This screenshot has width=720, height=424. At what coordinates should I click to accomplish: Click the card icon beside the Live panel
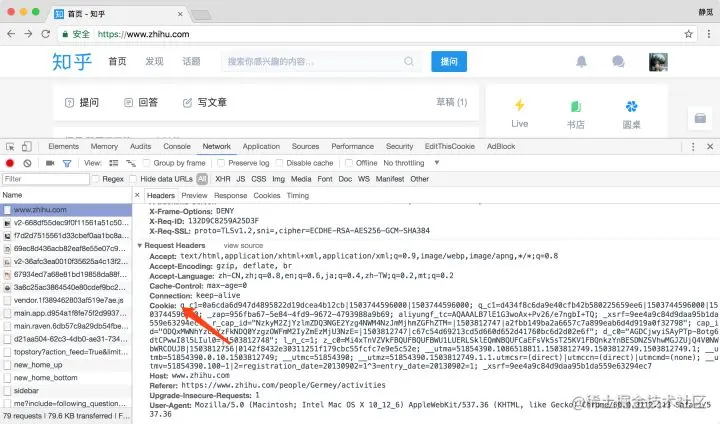coord(700,118)
